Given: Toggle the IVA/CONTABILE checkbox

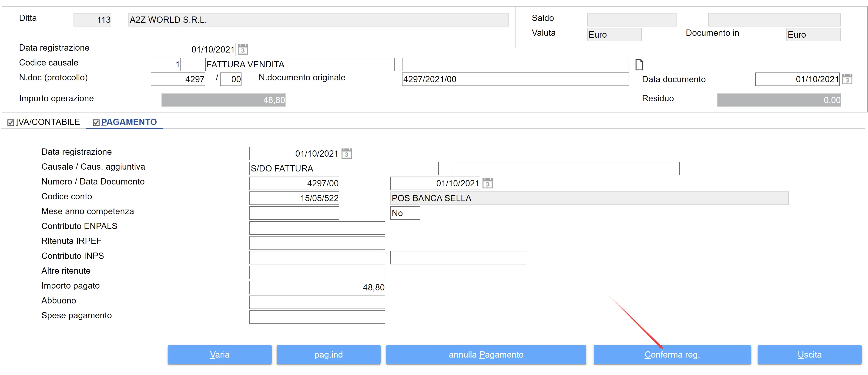Looking at the screenshot, I should tap(11, 122).
